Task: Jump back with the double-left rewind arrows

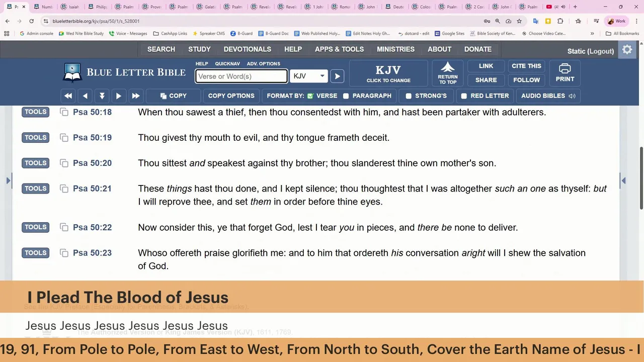Action: 68,96
